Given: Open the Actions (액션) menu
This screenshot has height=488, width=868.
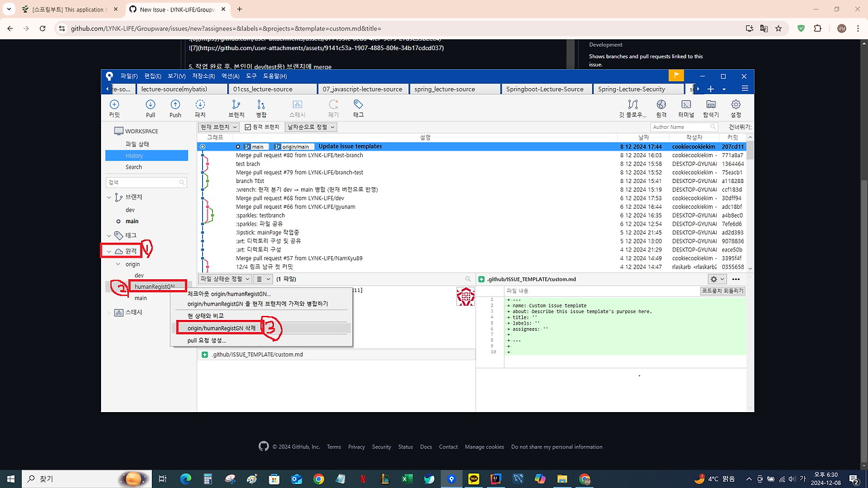Looking at the screenshot, I should (231, 76).
